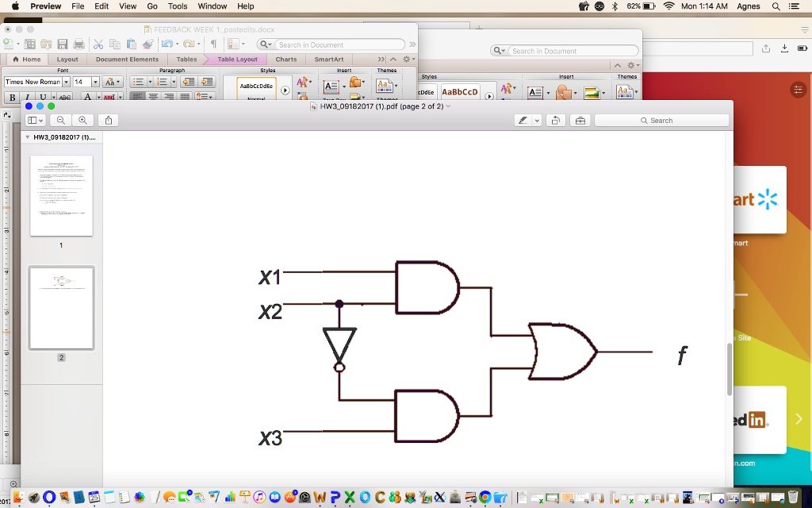The image size is (812, 508).
Task: Click the Preview document vertical scrollbar
Action: pyautogui.click(x=730, y=369)
